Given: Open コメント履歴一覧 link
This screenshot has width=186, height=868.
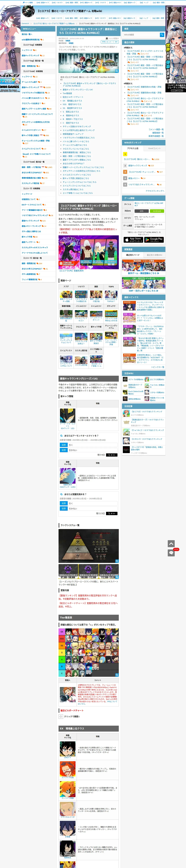Looking at the screenshot, I should pos(156,129).
